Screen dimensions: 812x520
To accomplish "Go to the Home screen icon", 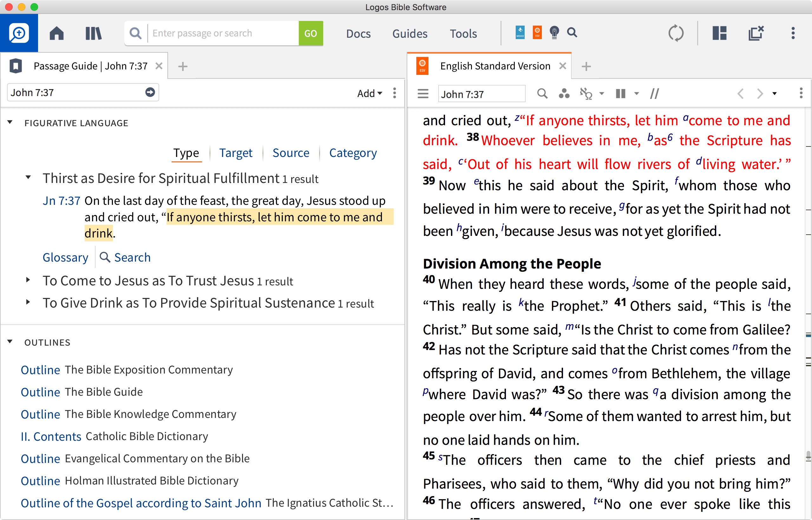I will [x=56, y=33].
